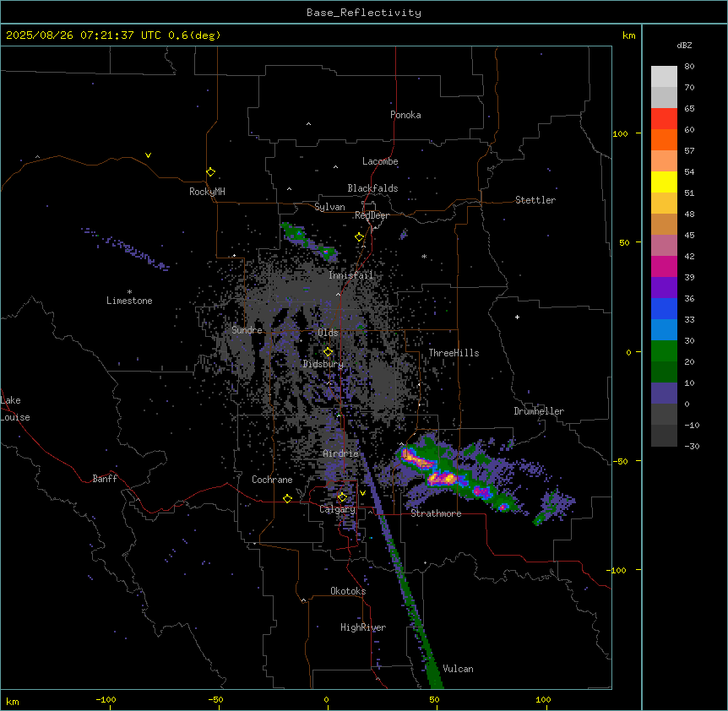Click the -100 tick on bottom axis
Viewport: 728px width, 711px height.
pos(106,699)
